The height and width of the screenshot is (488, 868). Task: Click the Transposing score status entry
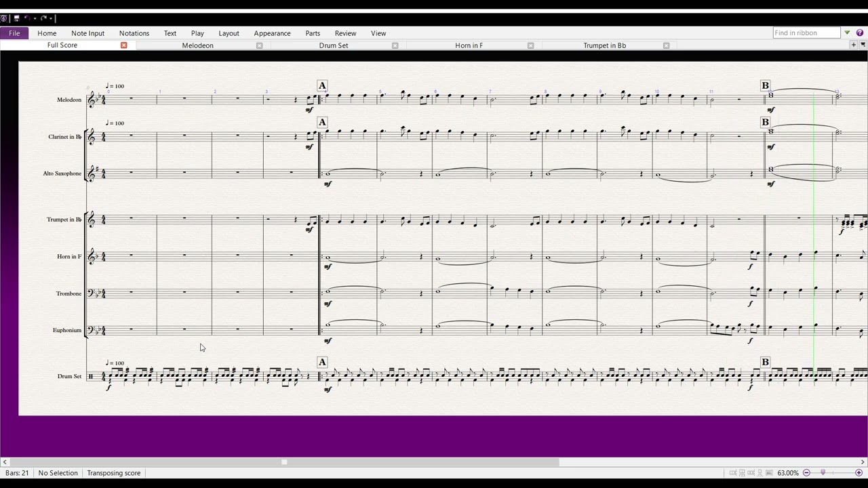point(114,473)
